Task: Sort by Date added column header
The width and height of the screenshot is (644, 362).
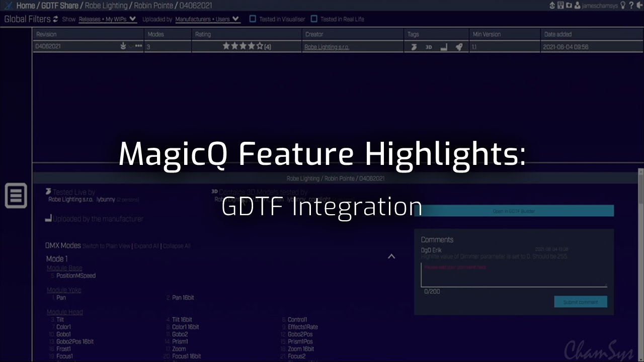Action: (x=592, y=34)
